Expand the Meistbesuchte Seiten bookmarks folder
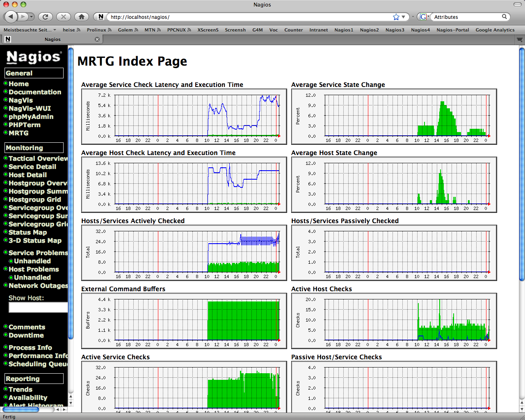 tap(30, 30)
